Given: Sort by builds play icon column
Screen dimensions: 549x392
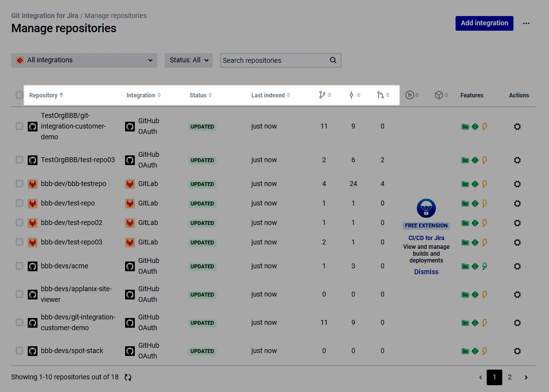Looking at the screenshot, I should 412,95.
